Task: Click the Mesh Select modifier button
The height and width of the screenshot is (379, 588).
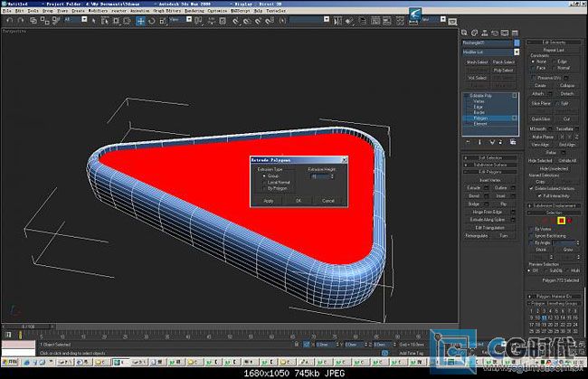Action: (x=477, y=62)
